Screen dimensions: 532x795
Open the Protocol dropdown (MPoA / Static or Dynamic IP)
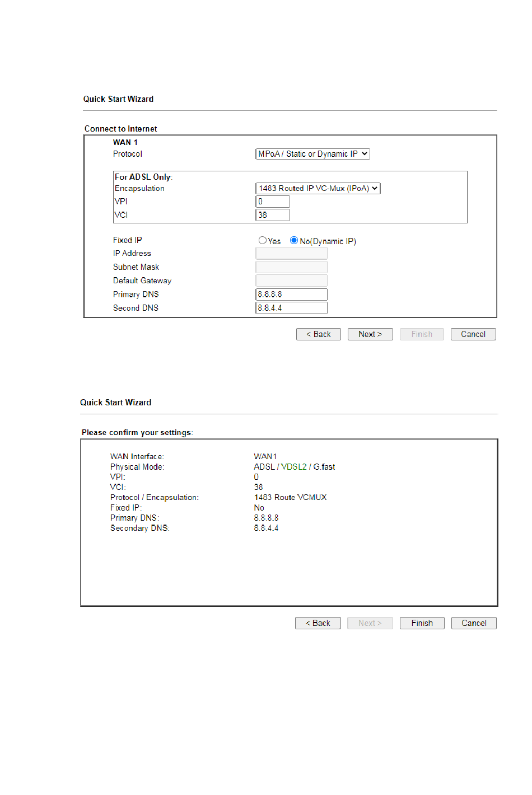tap(312, 154)
